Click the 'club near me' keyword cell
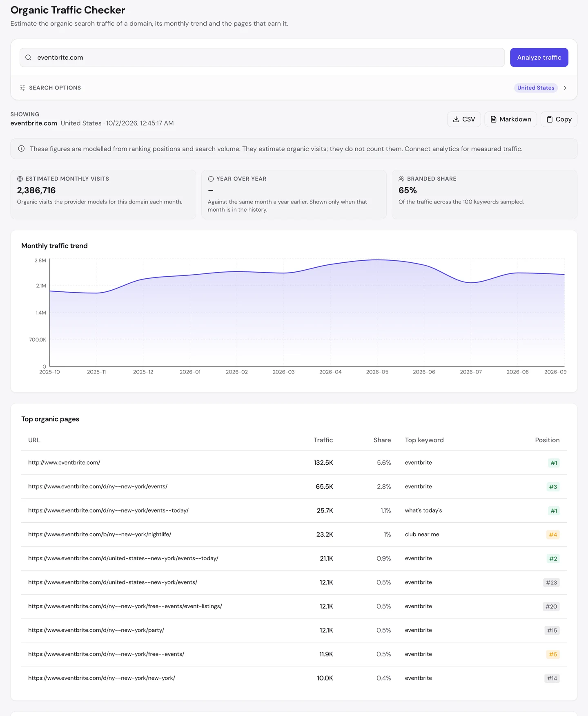588x716 pixels. pyautogui.click(x=422, y=535)
